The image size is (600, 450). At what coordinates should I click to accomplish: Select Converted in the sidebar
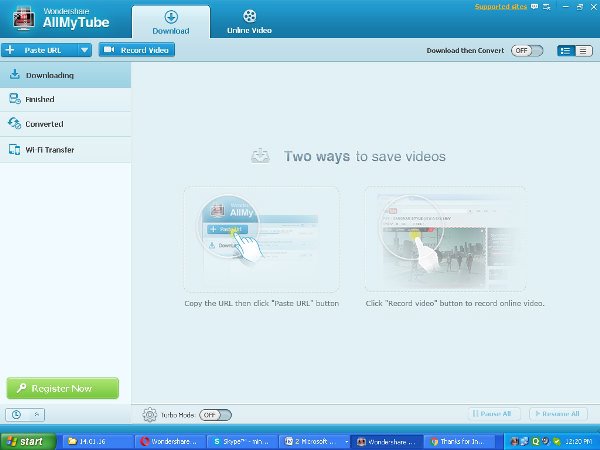65,124
